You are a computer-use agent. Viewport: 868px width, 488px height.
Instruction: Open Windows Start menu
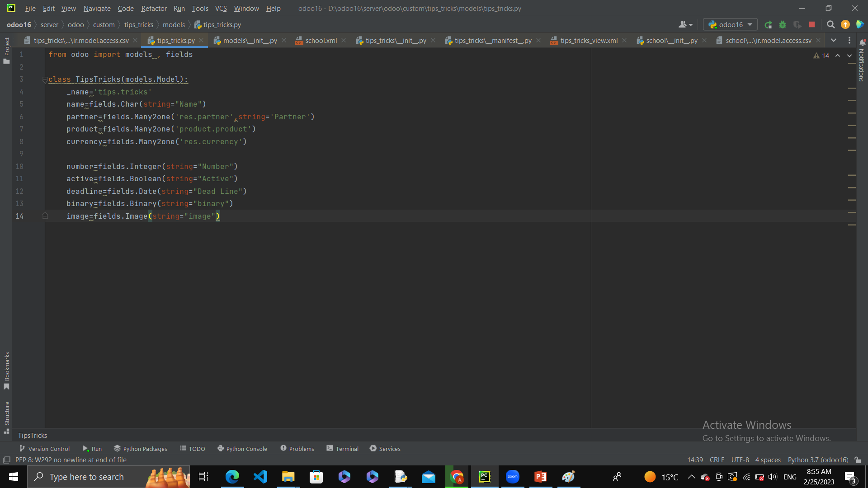tap(14, 477)
